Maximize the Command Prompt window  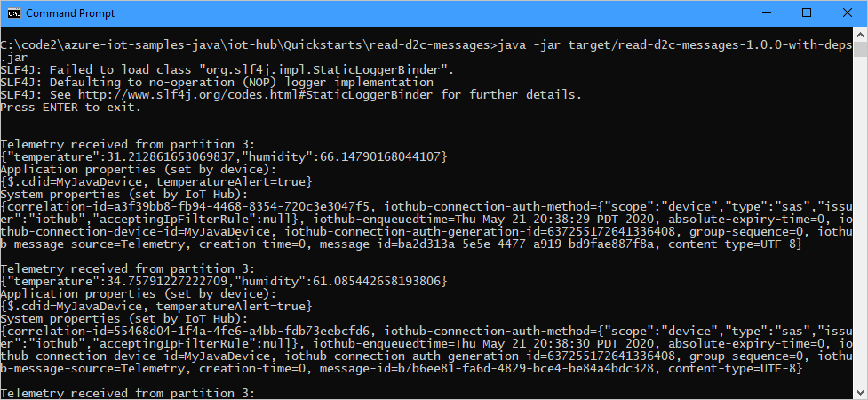pyautogui.click(x=807, y=13)
